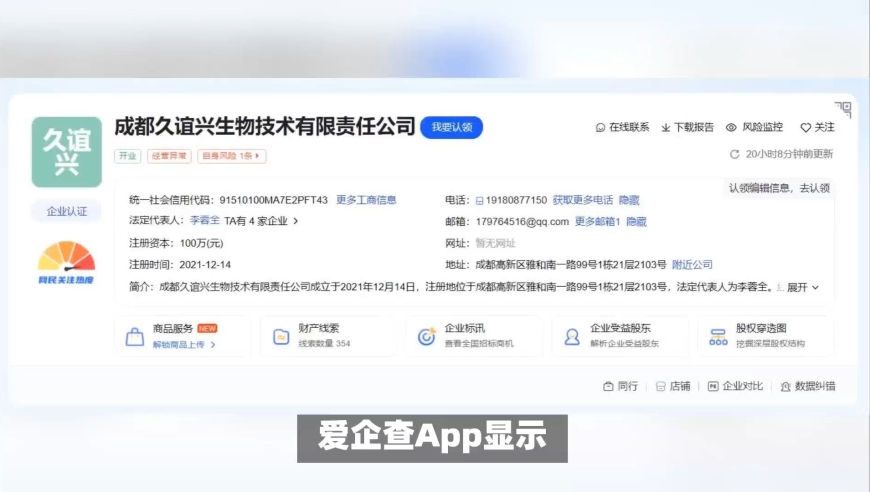Expand the company 简介 with 展开

click(x=802, y=287)
